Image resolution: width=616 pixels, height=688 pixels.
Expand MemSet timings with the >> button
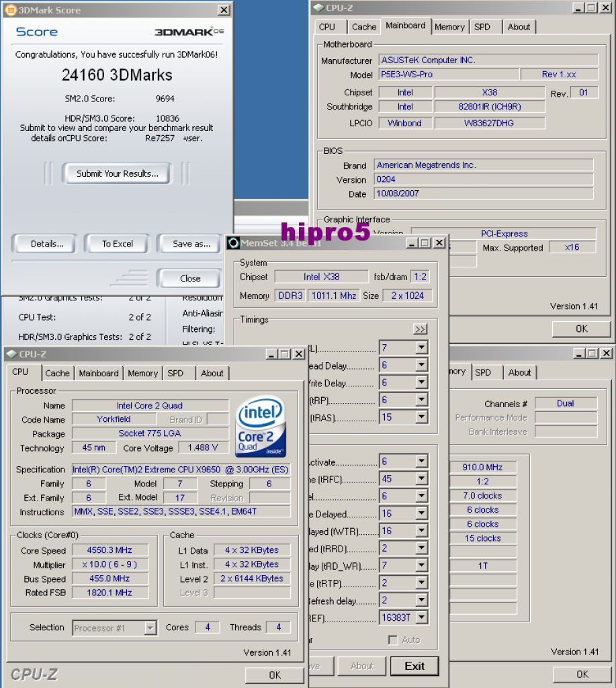pyautogui.click(x=421, y=329)
